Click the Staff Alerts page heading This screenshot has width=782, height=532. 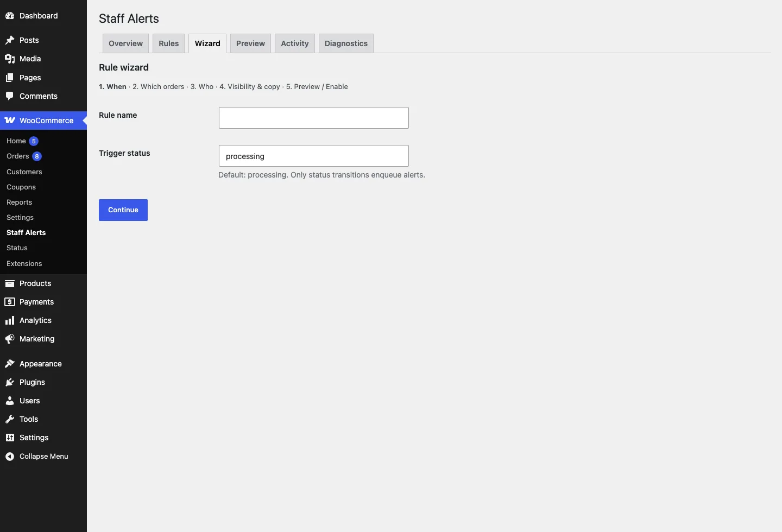pyautogui.click(x=129, y=18)
